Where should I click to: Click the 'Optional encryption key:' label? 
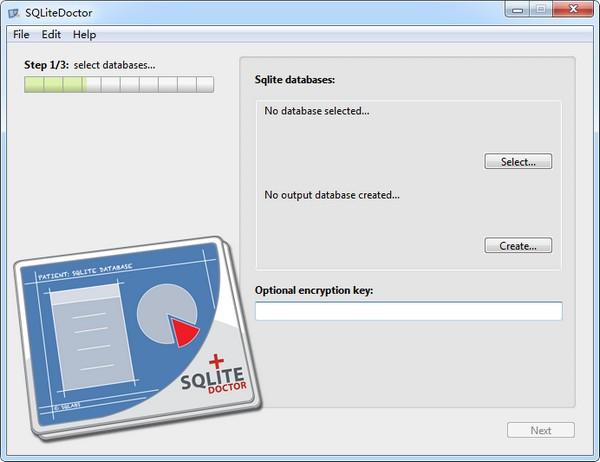click(314, 291)
